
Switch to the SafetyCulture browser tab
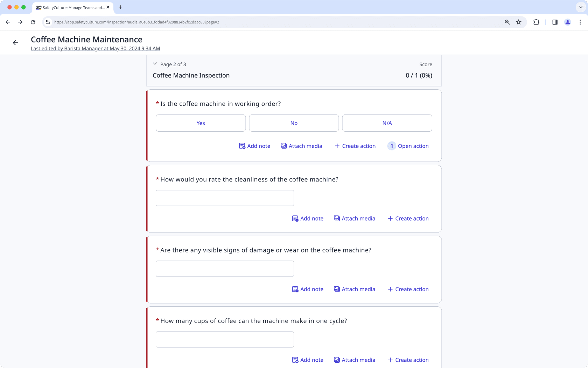[x=70, y=7]
